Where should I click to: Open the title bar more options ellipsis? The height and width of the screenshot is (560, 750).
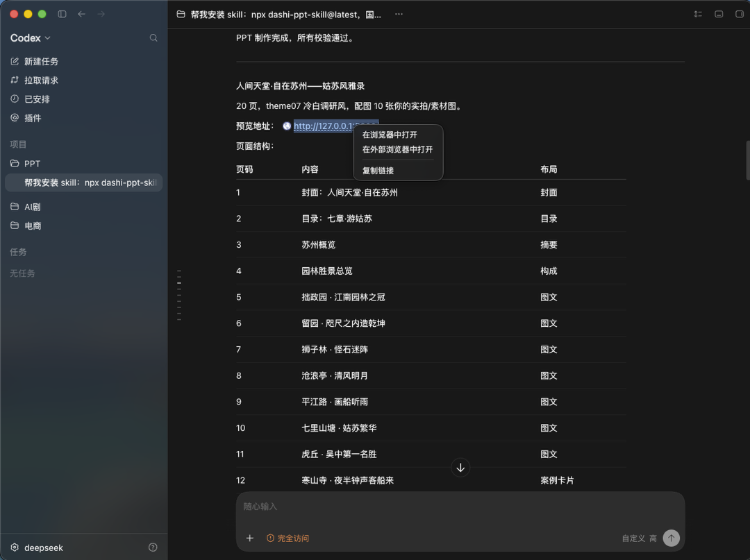pos(399,15)
